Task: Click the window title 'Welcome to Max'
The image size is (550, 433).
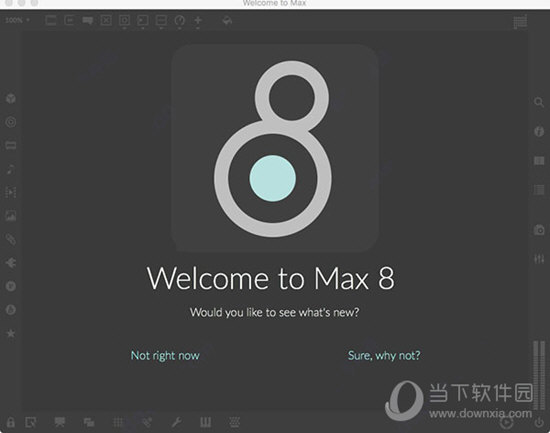Action: click(274, 3)
